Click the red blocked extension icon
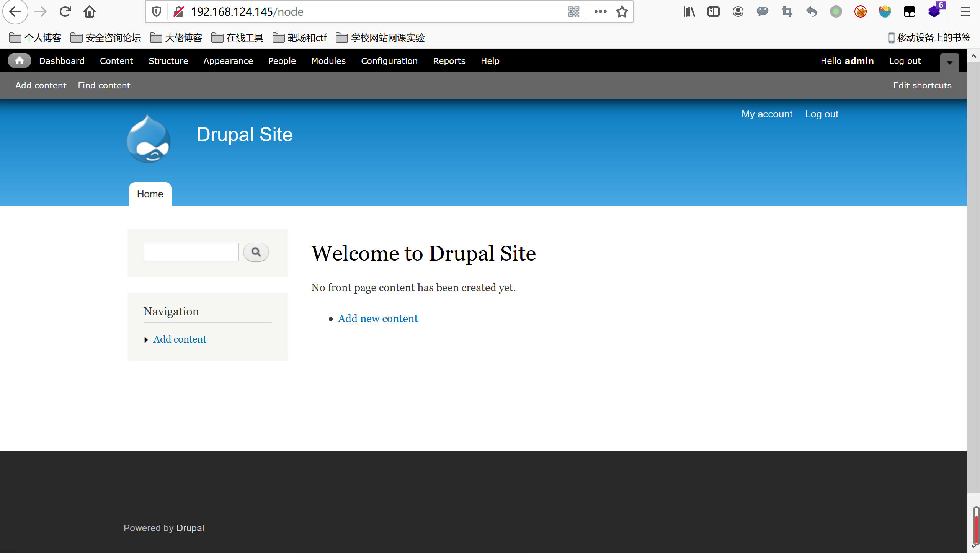 point(861,12)
